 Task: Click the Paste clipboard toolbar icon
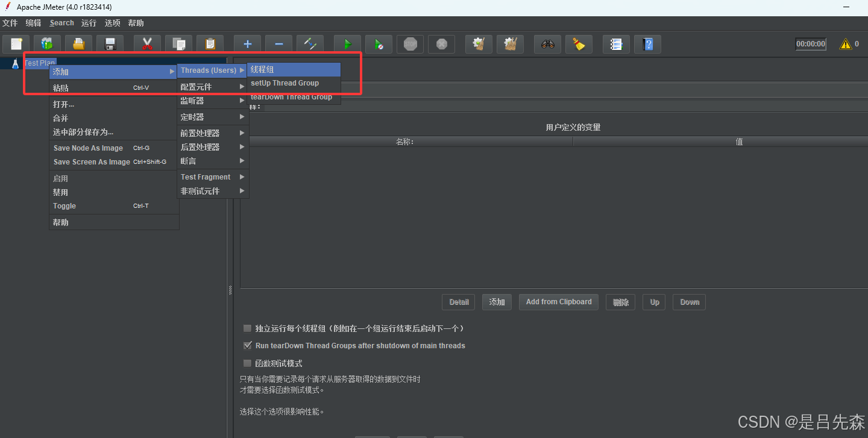(210, 44)
